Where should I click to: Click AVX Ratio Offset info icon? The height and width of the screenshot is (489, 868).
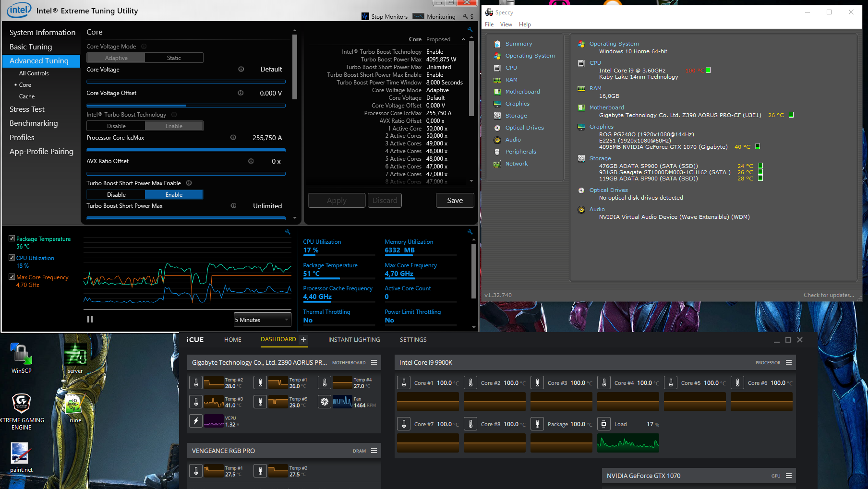251,161
